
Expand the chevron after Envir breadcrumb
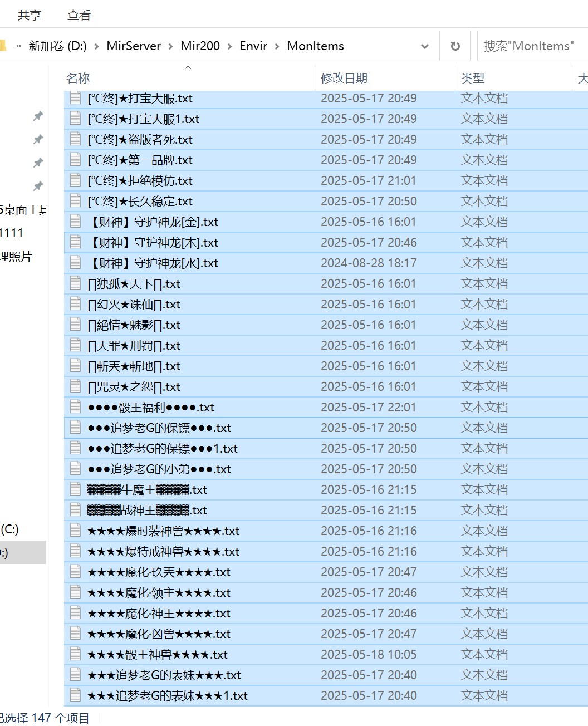[x=277, y=46]
